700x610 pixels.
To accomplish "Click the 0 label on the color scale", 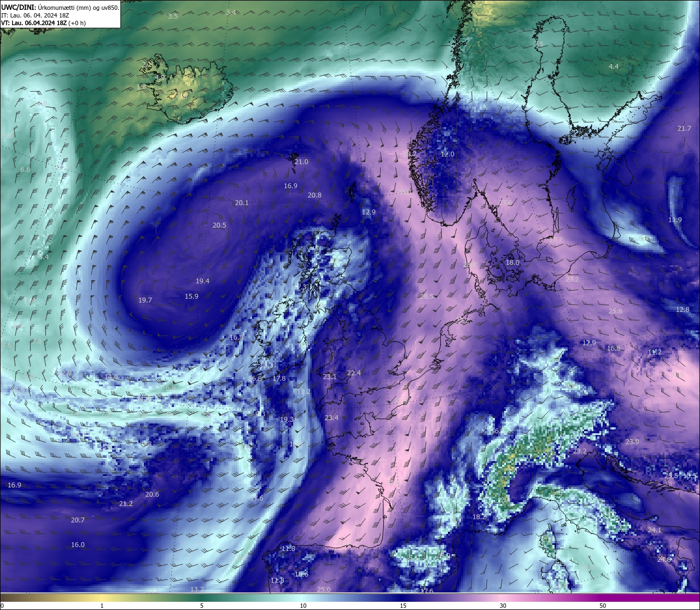I will click(2, 606).
